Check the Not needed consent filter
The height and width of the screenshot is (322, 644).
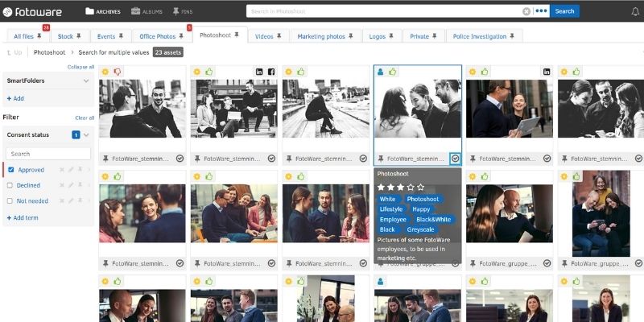pyautogui.click(x=10, y=200)
